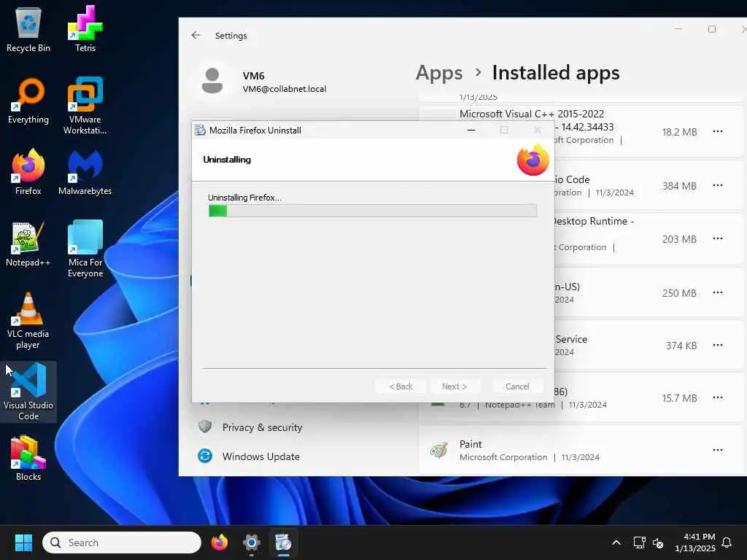747x560 pixels.
Task: Maximize the Settings window
Action: click(x=712, y=29)
